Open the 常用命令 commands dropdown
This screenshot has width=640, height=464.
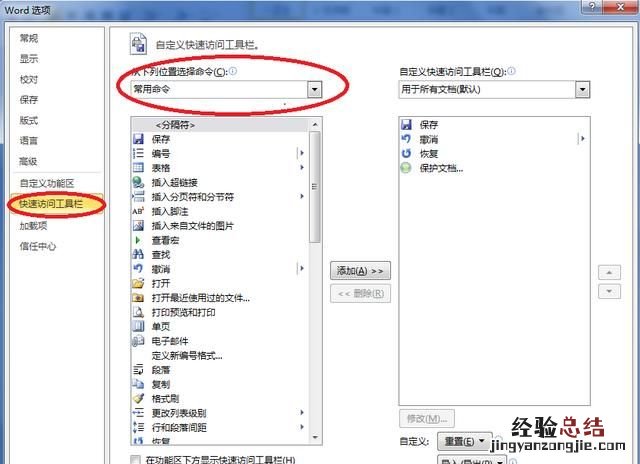tap(315, 89)
